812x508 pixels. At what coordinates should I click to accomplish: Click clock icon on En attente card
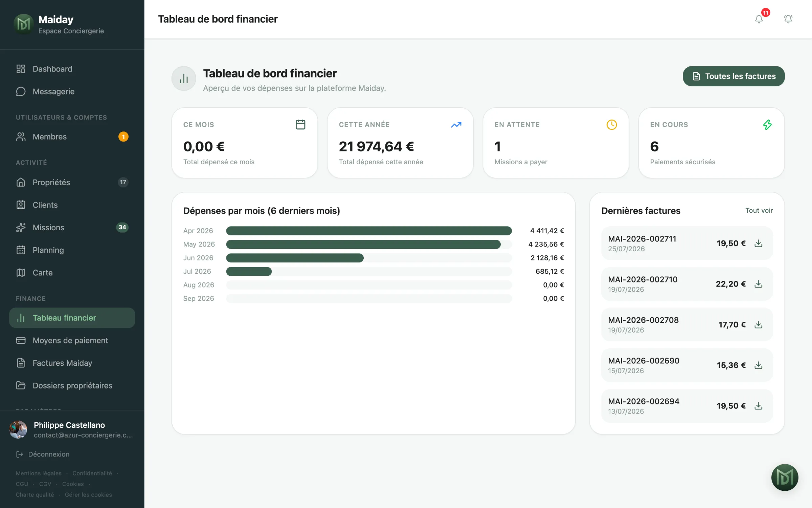point(612,125)
